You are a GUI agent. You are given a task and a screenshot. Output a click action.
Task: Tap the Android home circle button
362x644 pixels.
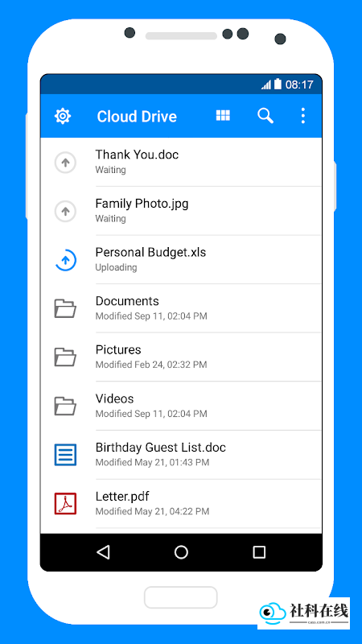(x=181, y=552)
